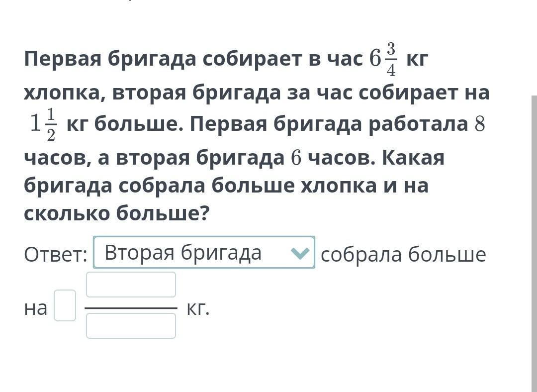Click the numerator input field
This screenshot has width=537, height=392.
coord(131,285)
